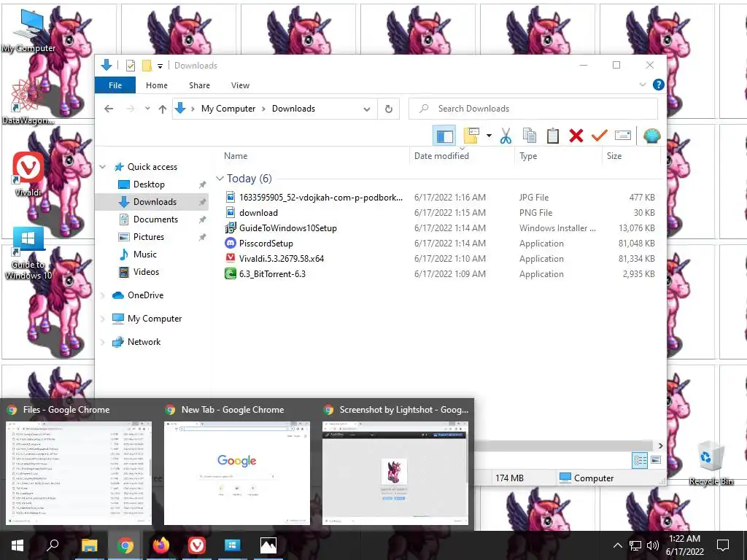Expand the Network tree node
Screen dimensions: 747x560
102,342
